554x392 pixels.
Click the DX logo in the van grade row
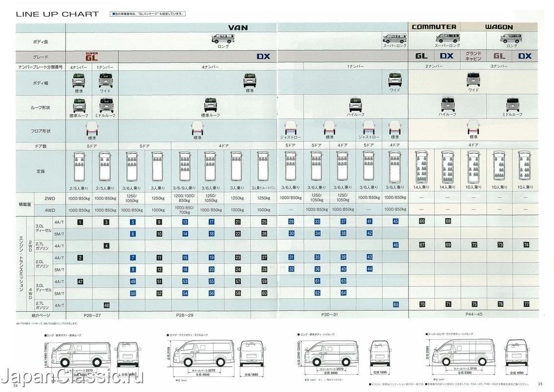coord(263,56)
